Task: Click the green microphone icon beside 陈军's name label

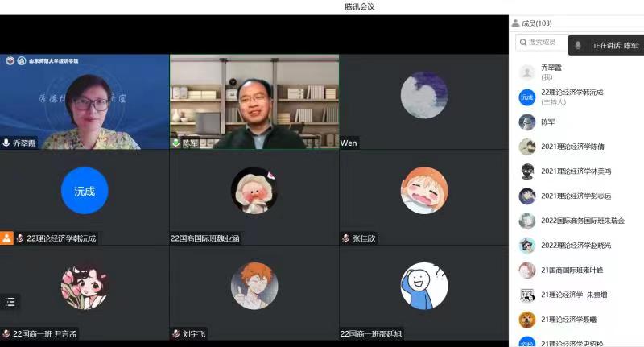Action: coord(176,143)
